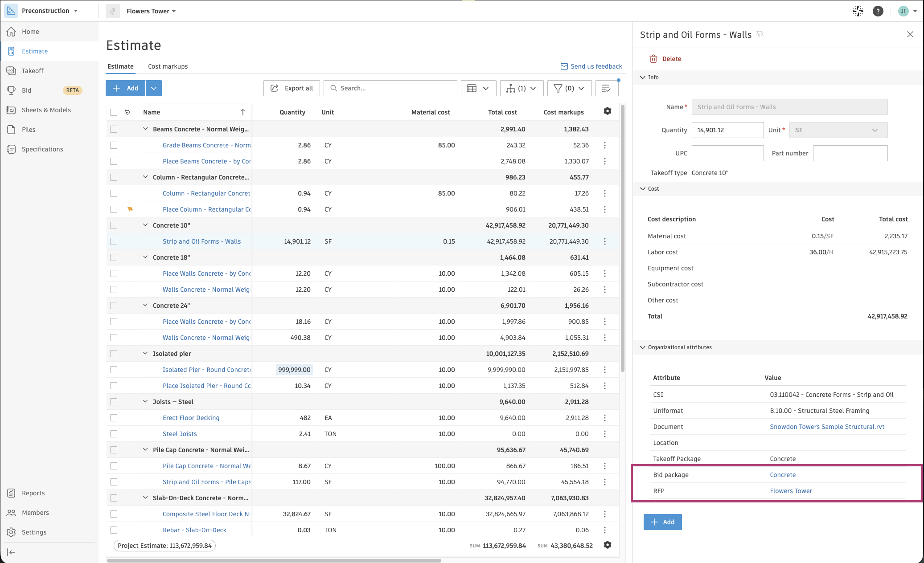Click the help question mark icon

tap(878, 11)
